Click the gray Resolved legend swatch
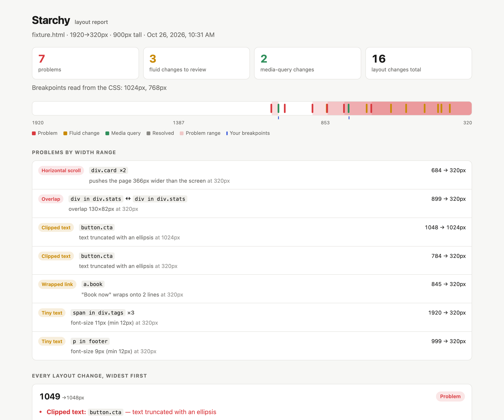This screenshot has width=504, height=420. pyautogui.click(x=148, y=133)
